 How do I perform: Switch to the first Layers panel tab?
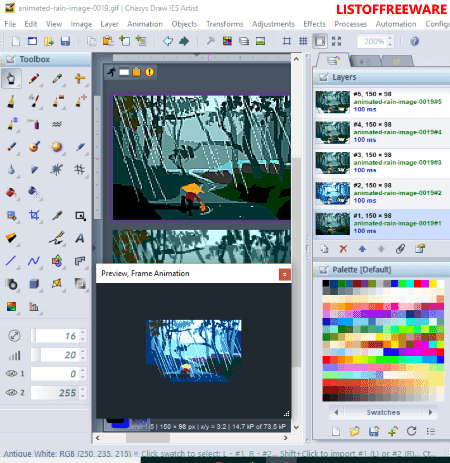coord(333,61)
